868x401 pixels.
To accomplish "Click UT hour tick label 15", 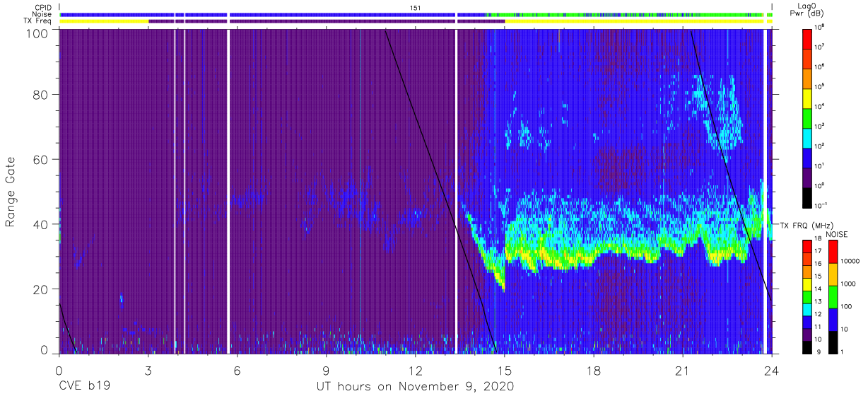I will [505, 371].
